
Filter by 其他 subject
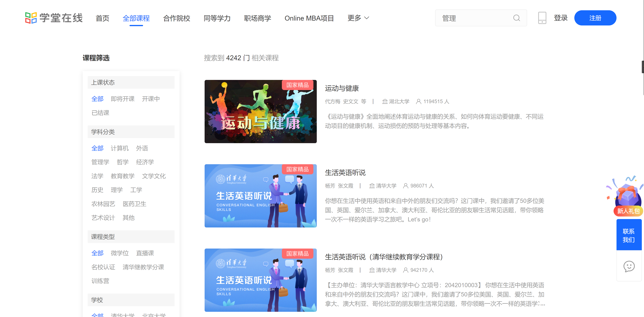click(129, 218)
